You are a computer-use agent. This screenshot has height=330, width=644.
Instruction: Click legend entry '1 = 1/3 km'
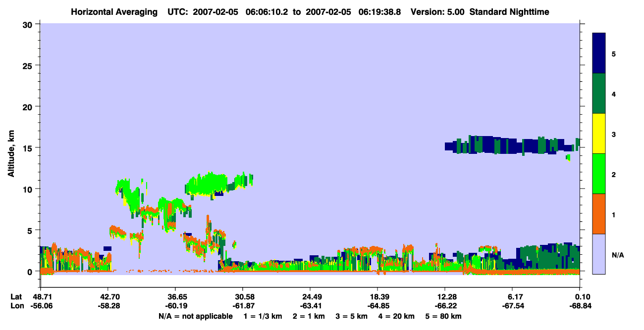[x=263, y=316]
